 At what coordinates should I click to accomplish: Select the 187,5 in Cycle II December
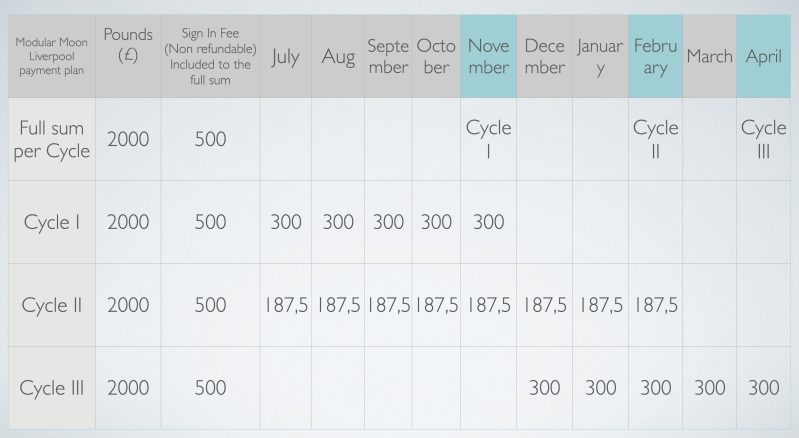click(544, 305)
